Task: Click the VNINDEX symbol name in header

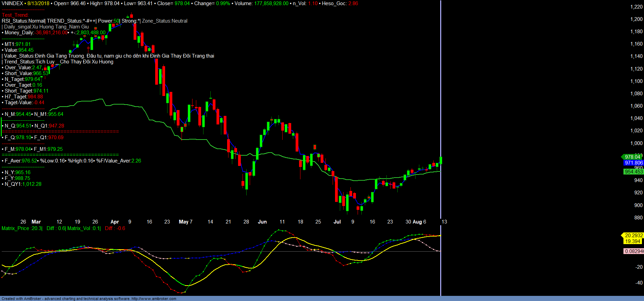Action: click(x=12, y=3)
